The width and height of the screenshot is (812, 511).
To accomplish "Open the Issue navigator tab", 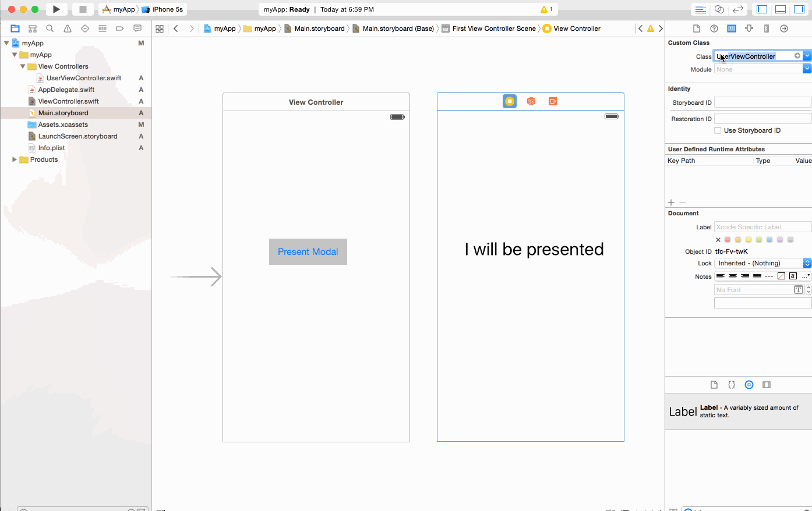I will click(68, 29).
